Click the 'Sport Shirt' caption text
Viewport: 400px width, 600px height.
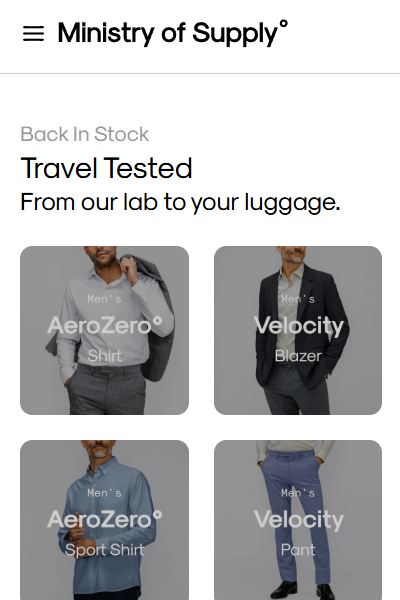(104, 550)
